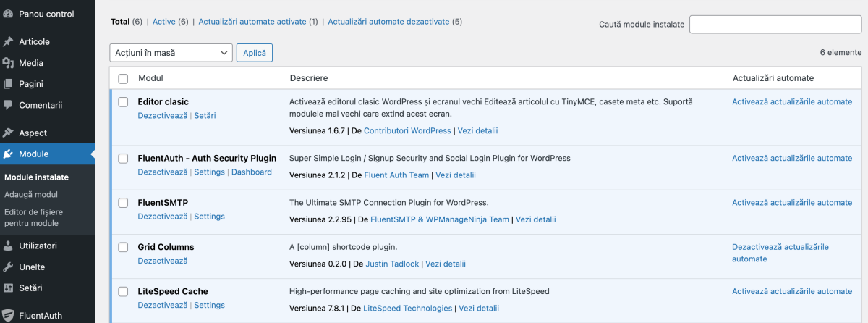Open FluentSMTP & WPManageNinja Team link
This screenshot has width=868, height=323.
tap(440, 219)
